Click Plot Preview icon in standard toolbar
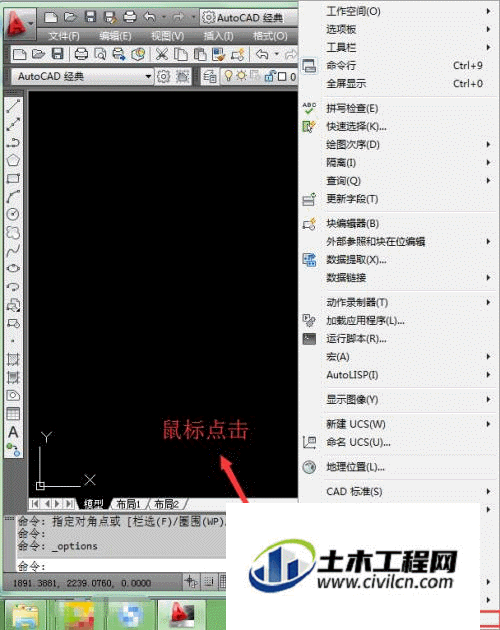500x630 pixels. click(100, 54)
